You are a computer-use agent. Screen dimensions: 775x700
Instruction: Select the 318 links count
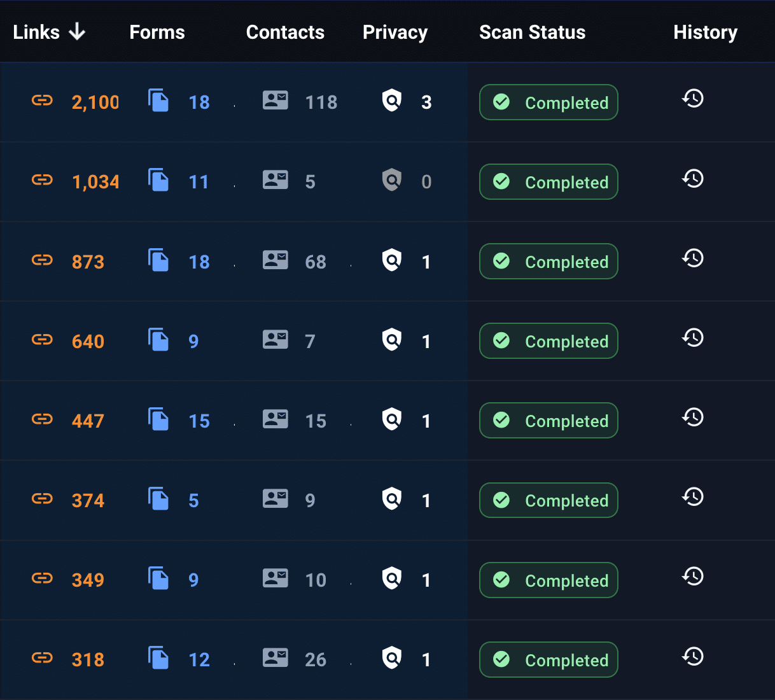point(88,660)
